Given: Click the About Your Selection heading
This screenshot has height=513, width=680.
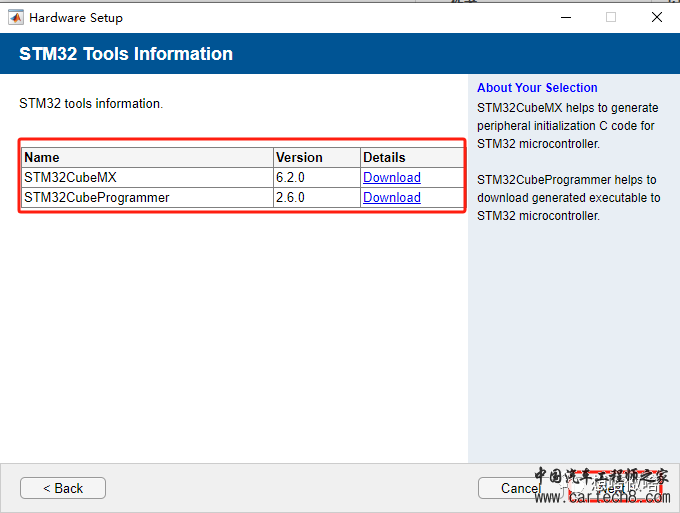Looking at the screenshot, I should coord(537,88).
